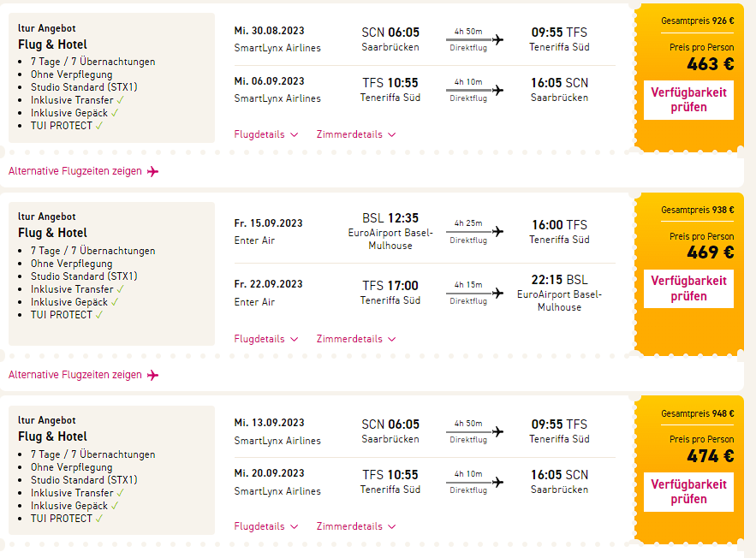Show alternative flight times below Enter Air offer
This screenshot has height=558, width=756.
[x=75, y=375]
